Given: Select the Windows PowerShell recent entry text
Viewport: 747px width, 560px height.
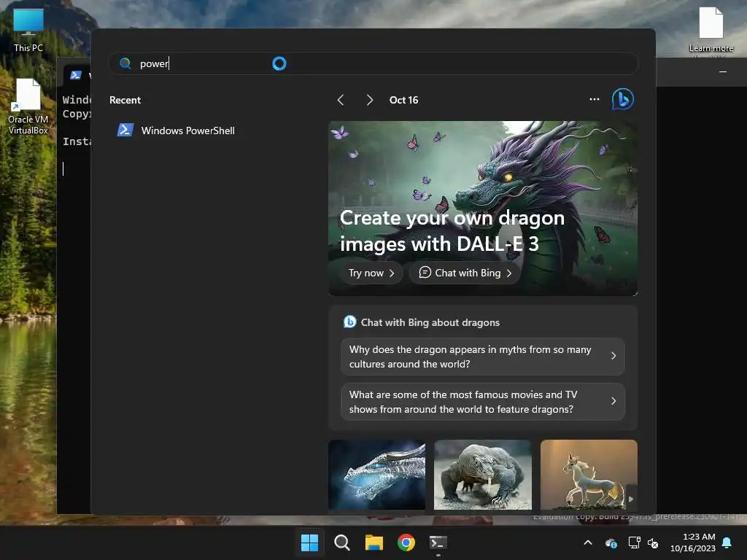Looking at the screenshot, I should [187, 131].
